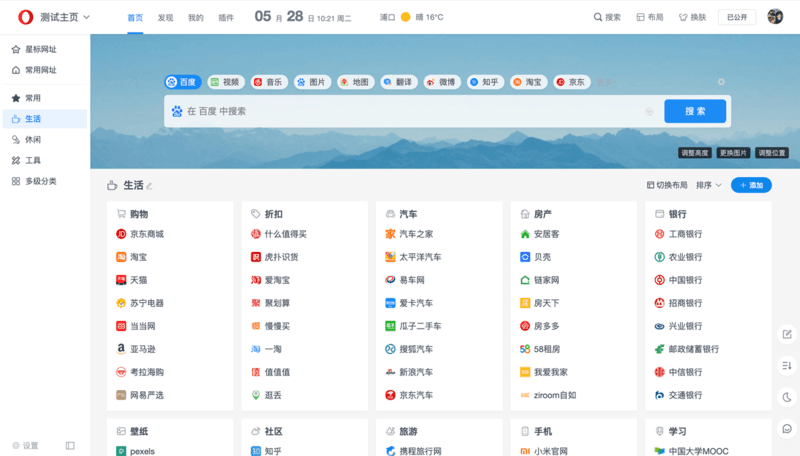
Task: Select the 百度 search engine chip
Action: point(183,82)
